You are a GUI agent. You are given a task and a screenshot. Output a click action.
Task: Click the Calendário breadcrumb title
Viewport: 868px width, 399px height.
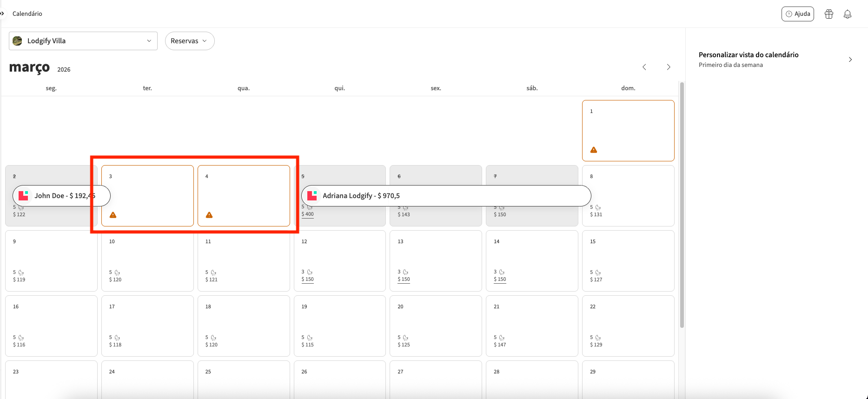click(27, 13)
